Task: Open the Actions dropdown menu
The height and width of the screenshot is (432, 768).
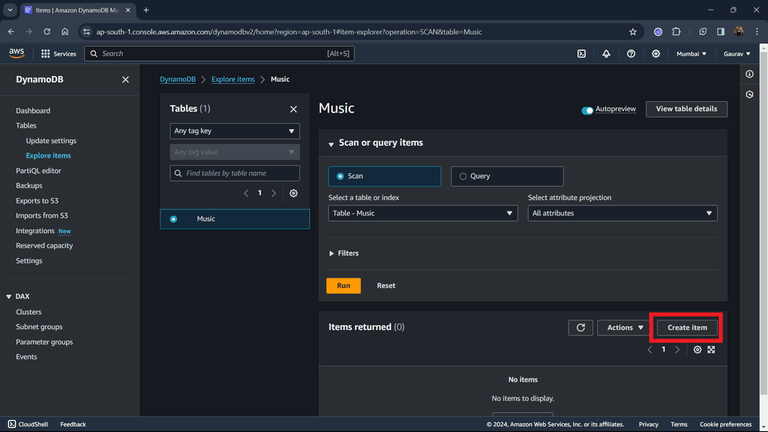Action: pyautogui.click(x=624, y=328)
